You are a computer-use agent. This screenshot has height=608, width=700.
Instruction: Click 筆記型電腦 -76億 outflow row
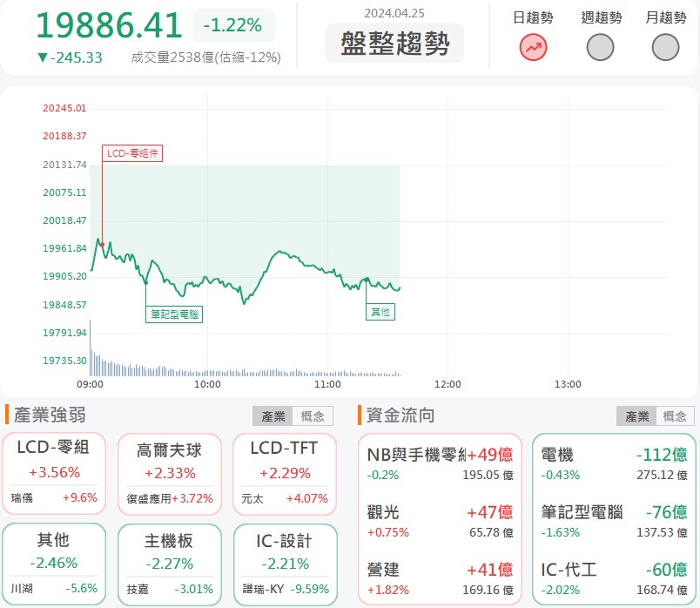(x=614, y=522)
